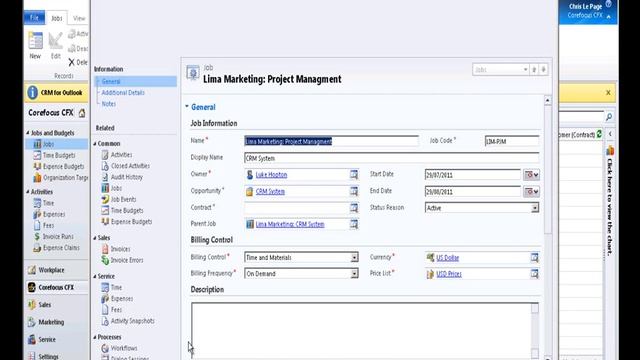Click the Display Name input field
Screen dimensions: 640x360
[x=391, y=158]
